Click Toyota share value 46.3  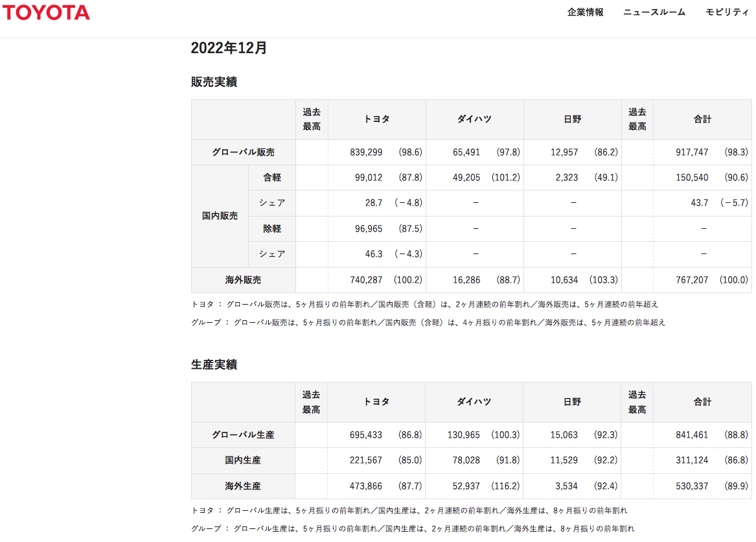pos(374,254)
